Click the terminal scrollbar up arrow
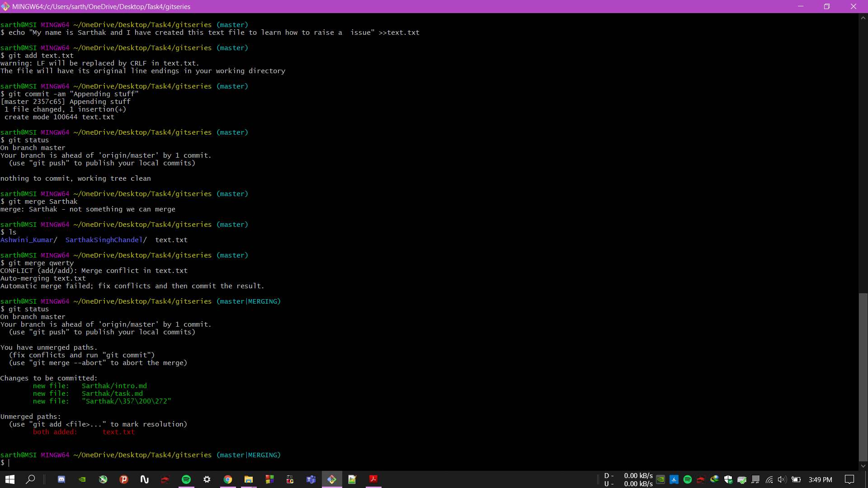 pos(863,18)
